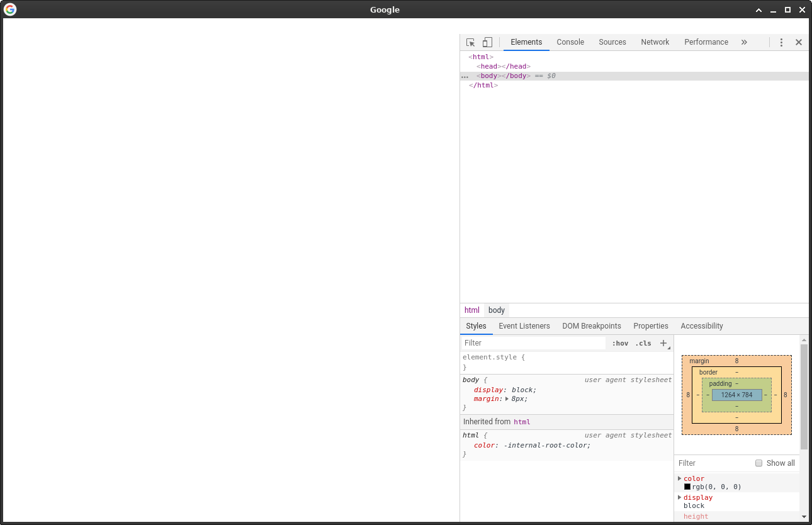Screen dimensions: 812x525
Task: Click the ellipsis beside the body element
Action: point(465,76)
